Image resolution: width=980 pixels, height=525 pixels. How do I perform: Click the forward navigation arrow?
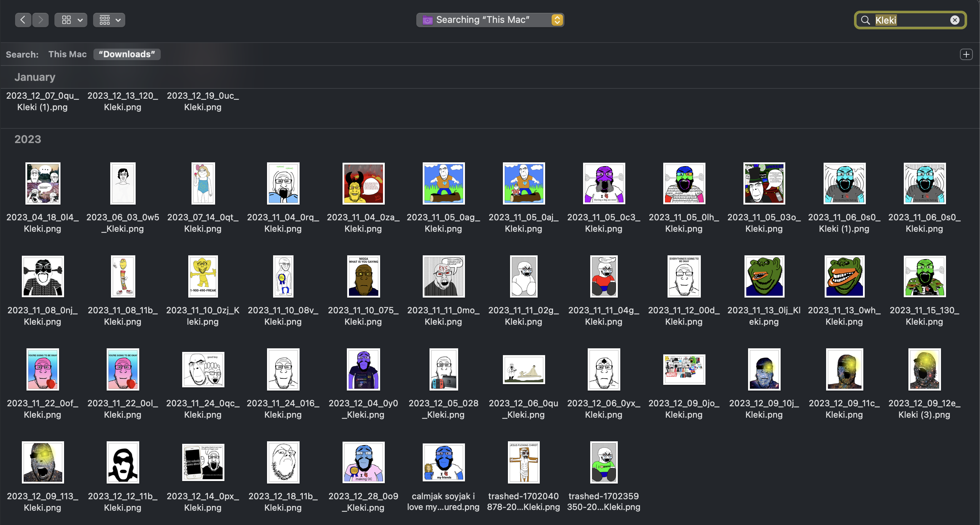coord(40,20)
